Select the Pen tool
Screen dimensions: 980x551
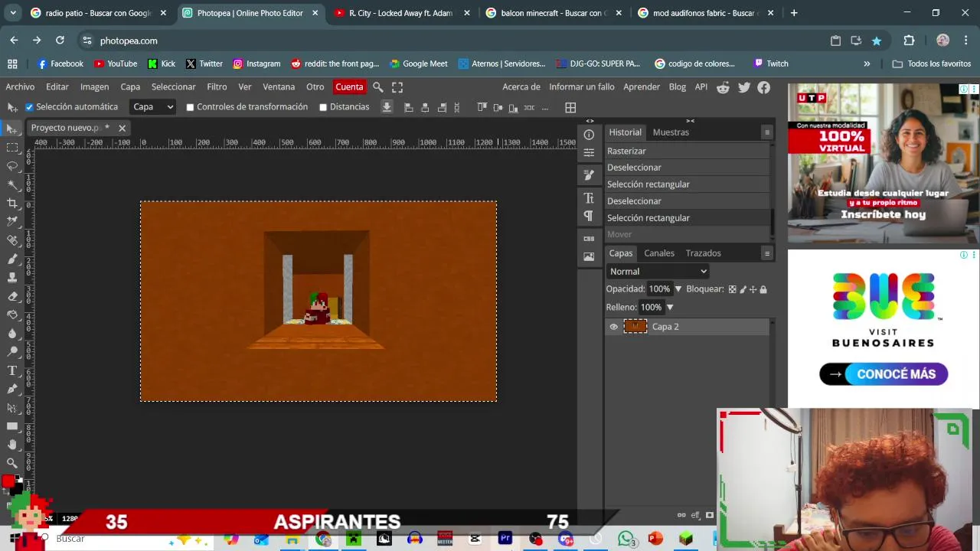tap(12, 389)
